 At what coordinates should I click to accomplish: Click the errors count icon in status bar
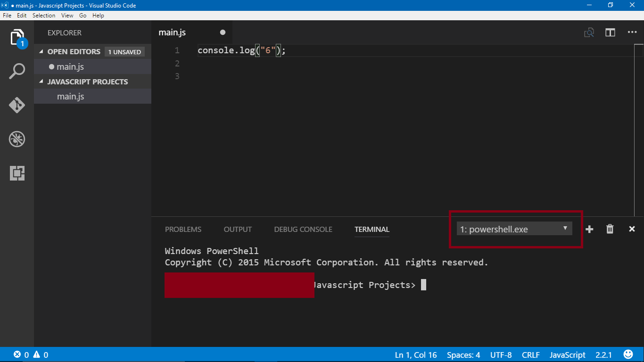17,354
